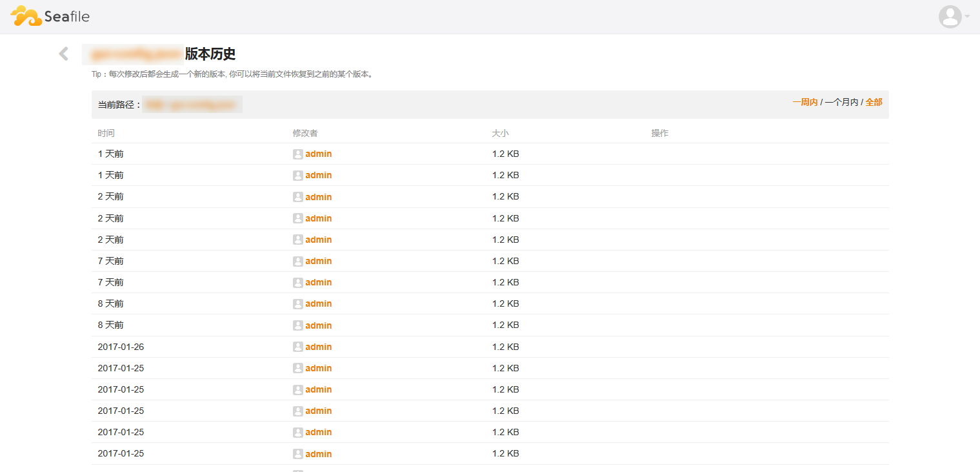Click avatar icon in first 2017-01-25 row
Viewport: 980px width, 472px height.
click(x=297, y=368)
